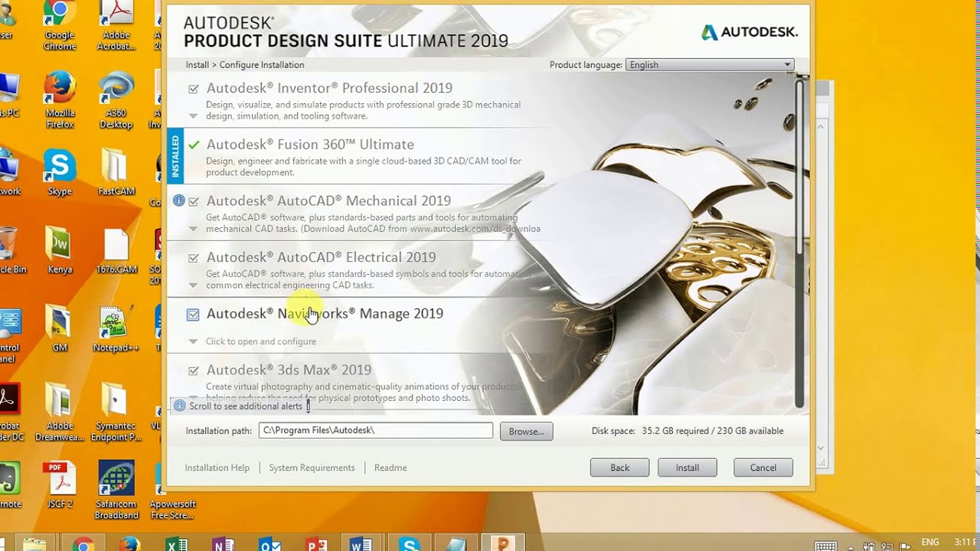
Task: Expand Inventor Professional 2019 configuration arrow
Action: coord(193,116)
